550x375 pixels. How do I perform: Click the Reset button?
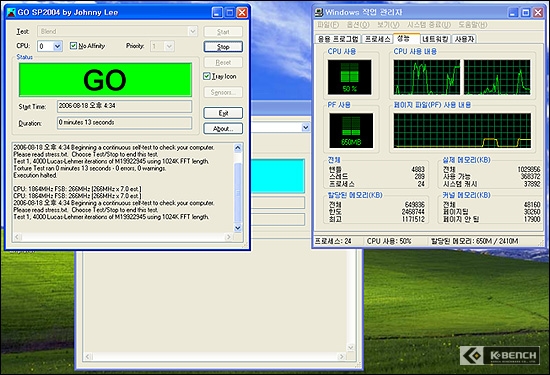[x=223, y=62]
